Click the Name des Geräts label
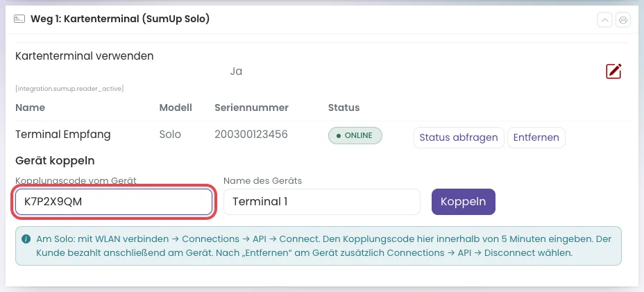 [262, 180]
